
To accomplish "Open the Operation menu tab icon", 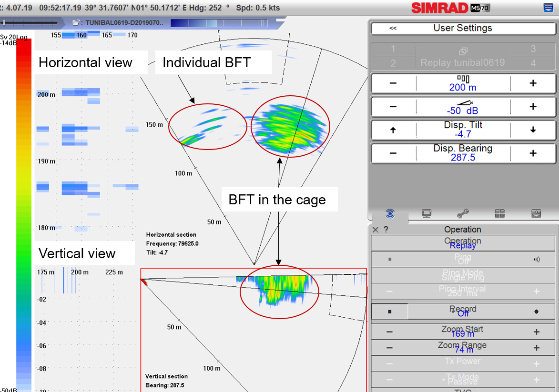I will tap(390, 214).
